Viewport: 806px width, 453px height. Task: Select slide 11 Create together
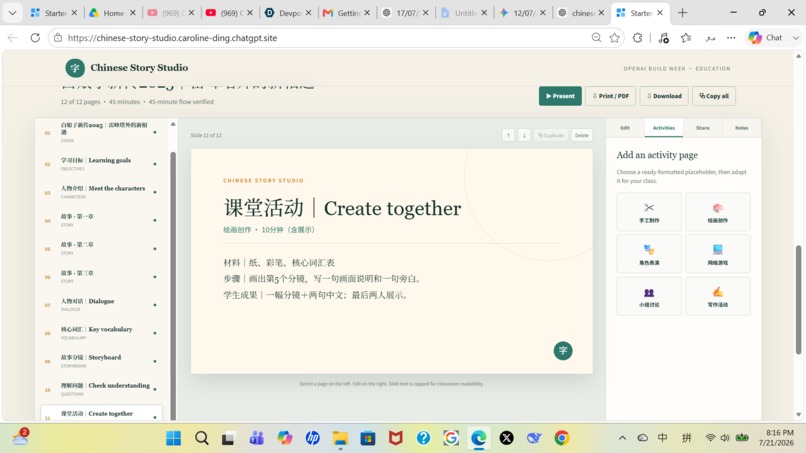pyautogui.click(x=101, y=414)
